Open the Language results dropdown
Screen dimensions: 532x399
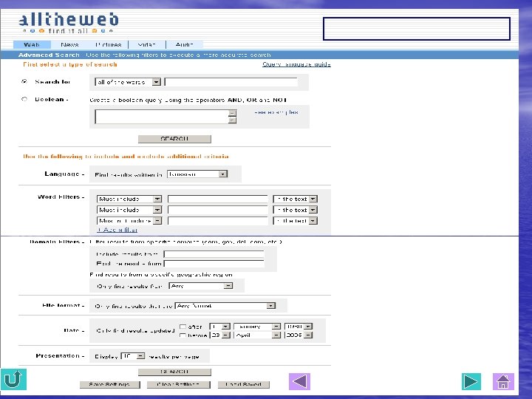point(197,174)
